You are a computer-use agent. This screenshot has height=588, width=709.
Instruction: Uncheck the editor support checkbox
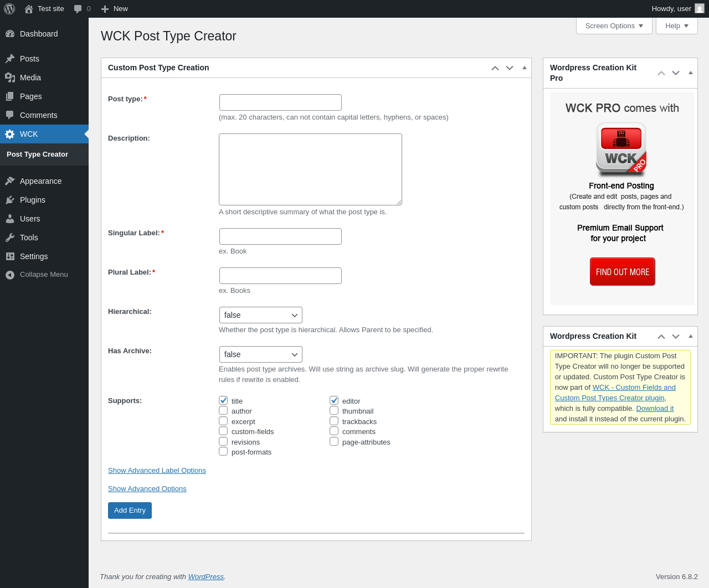[334, 400]
